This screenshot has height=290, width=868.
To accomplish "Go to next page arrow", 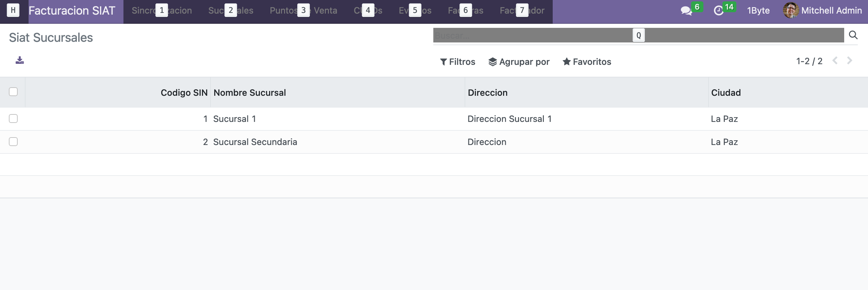I will click(x=850, y=61).
